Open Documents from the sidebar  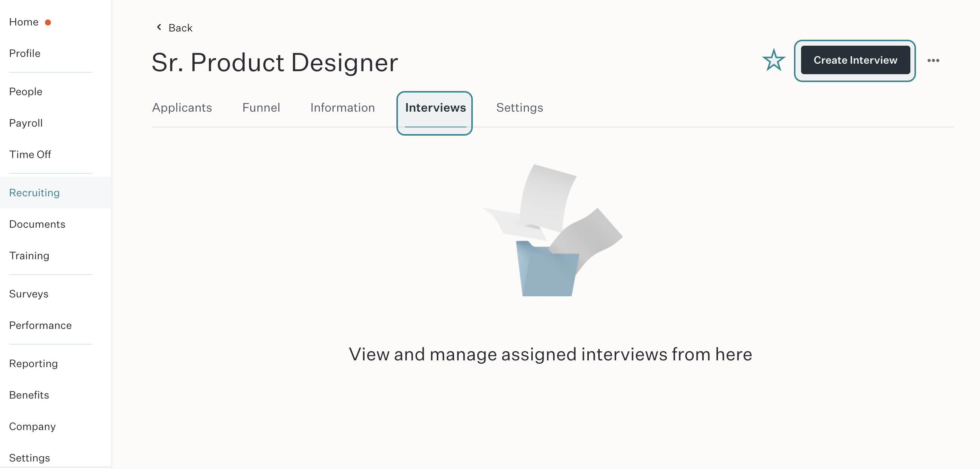[x=37, y=224]
